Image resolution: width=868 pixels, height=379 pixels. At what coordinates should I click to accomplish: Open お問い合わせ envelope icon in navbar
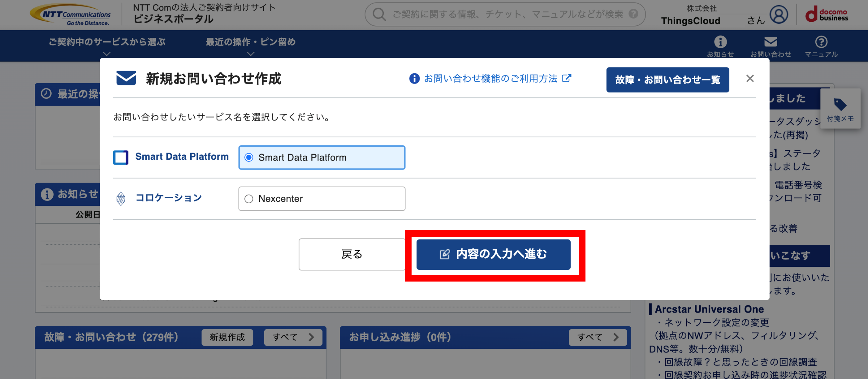click(770, 42)
